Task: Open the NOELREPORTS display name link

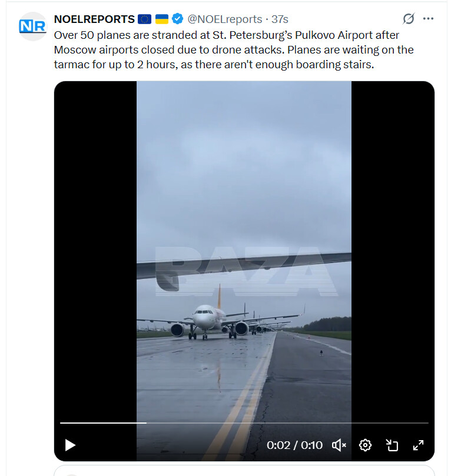Action: (94, 19)
